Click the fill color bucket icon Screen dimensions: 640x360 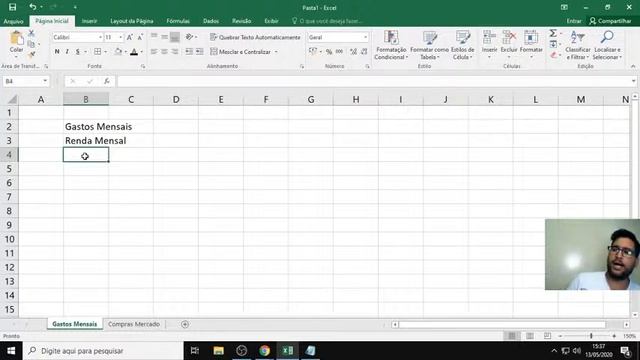pos(118,51)
